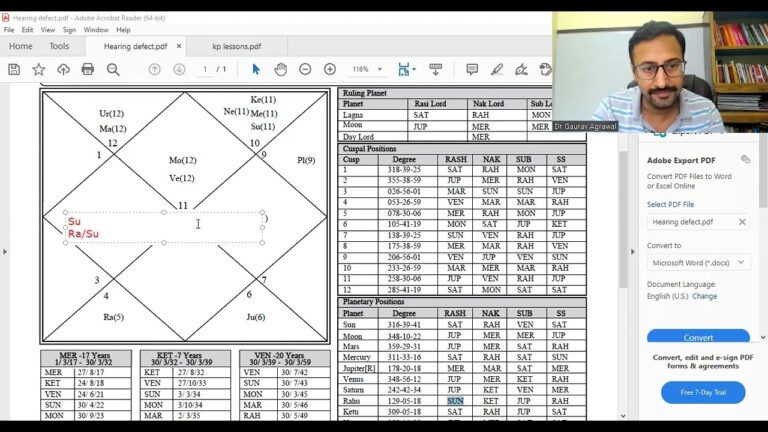Remove Hearing defect.pdf from the export selection
The height and width of the screenshot is (432, 768).
(742, 222)
